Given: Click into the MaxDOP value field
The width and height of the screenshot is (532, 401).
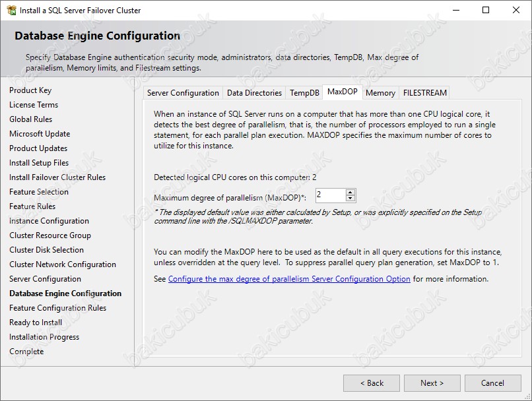Looking at the screenshot, I should [x=331, y=195].
